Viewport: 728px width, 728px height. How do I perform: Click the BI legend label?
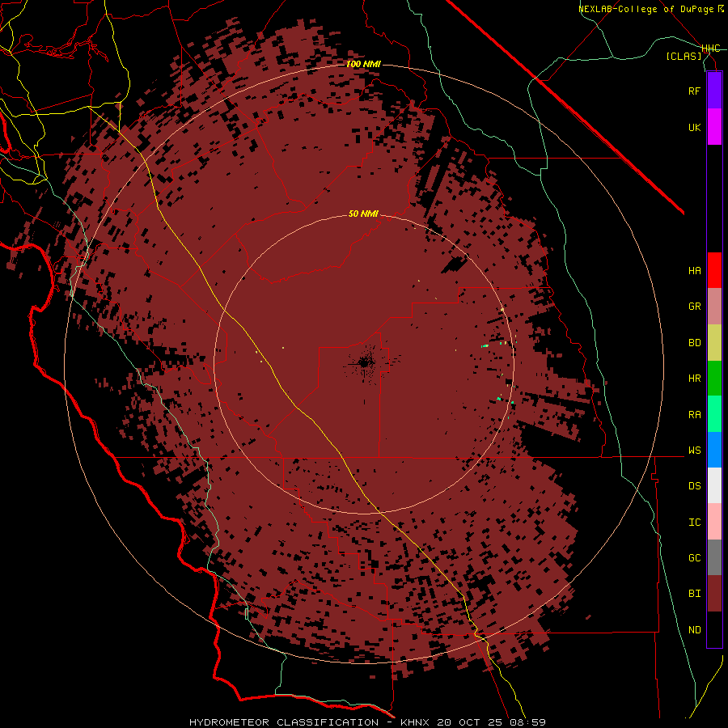point(694,594)
